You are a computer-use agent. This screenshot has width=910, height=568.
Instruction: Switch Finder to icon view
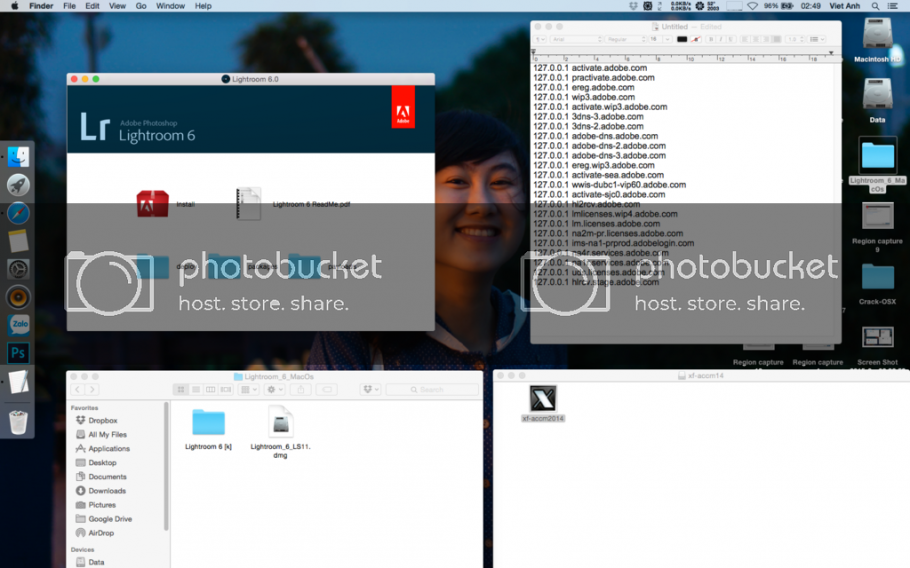pyautogui.click(x=180, y=389)
